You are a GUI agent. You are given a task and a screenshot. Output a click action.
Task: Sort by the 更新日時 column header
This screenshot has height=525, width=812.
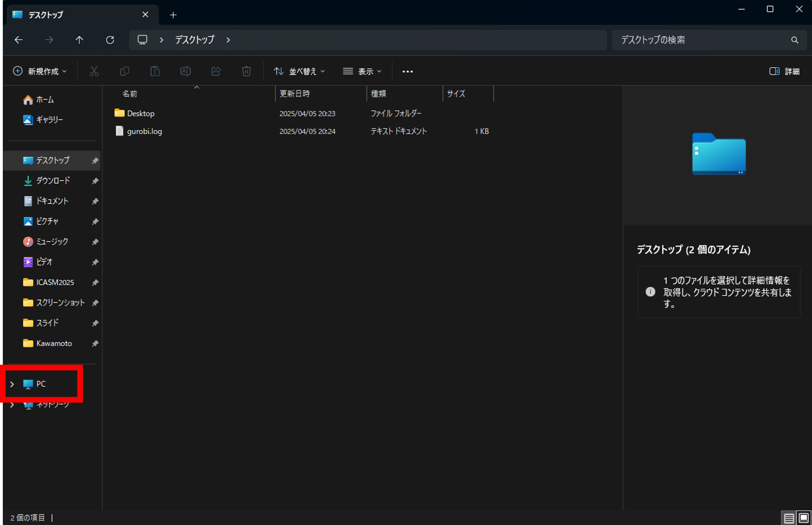click(294, 94)
